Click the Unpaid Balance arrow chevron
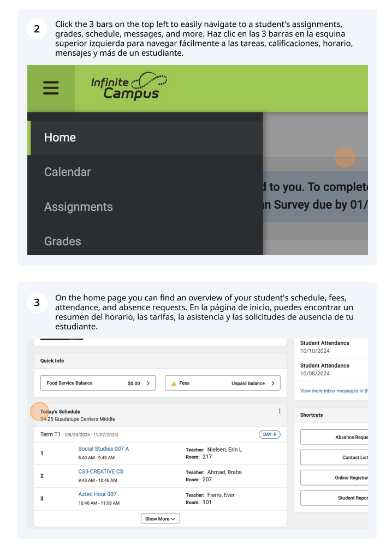Screen dimensions: 392x555 coord(273,383)
